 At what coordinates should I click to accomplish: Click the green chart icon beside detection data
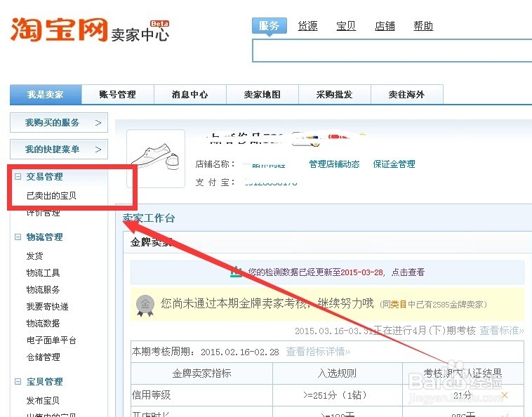click(x=236, y=272)
